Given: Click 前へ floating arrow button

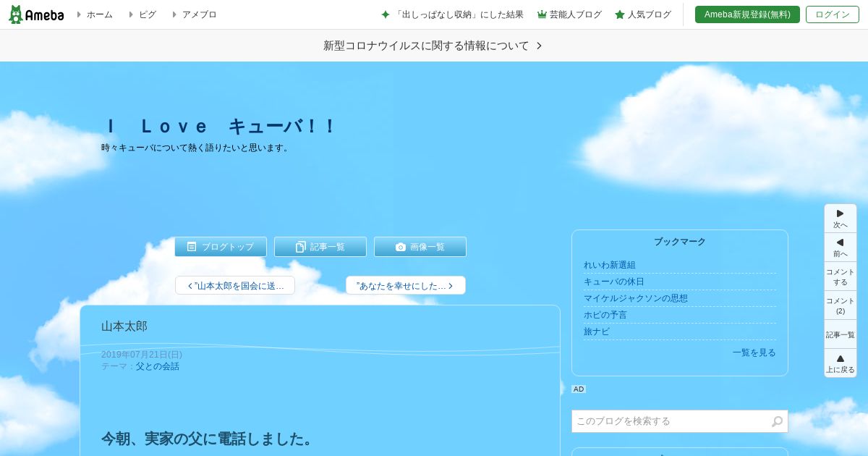Looking at the screenshot, I should point(841,247).
